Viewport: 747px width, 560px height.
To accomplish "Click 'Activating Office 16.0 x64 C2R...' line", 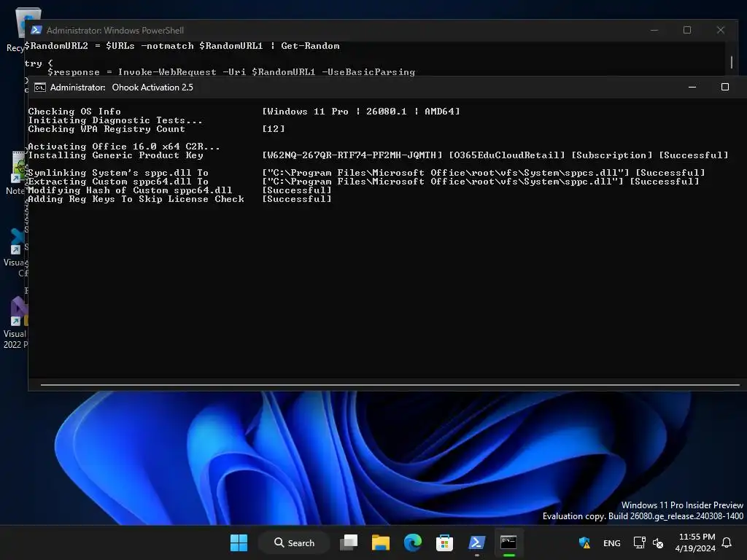I will (x=124, y=146).
